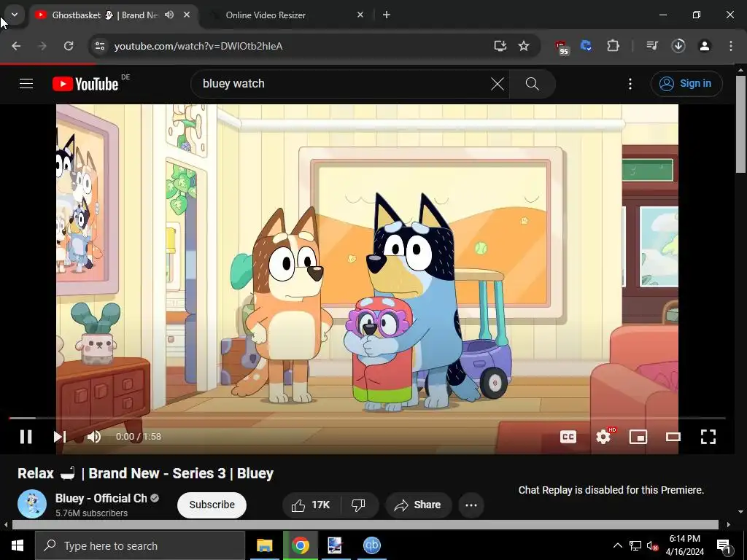
Task: Open the Bluey channel avatar
Action: pyautogui.click(x=32, y=505)
